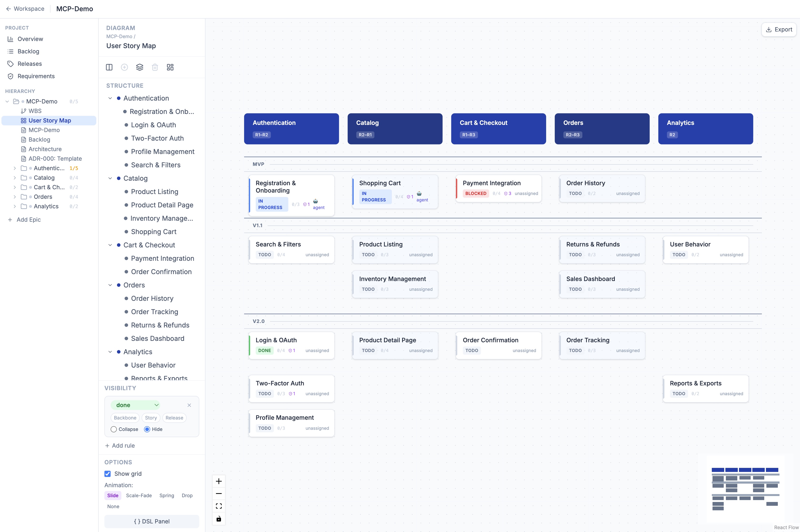
Task: Select the Collapse radio option
Action: coord(114,429)
